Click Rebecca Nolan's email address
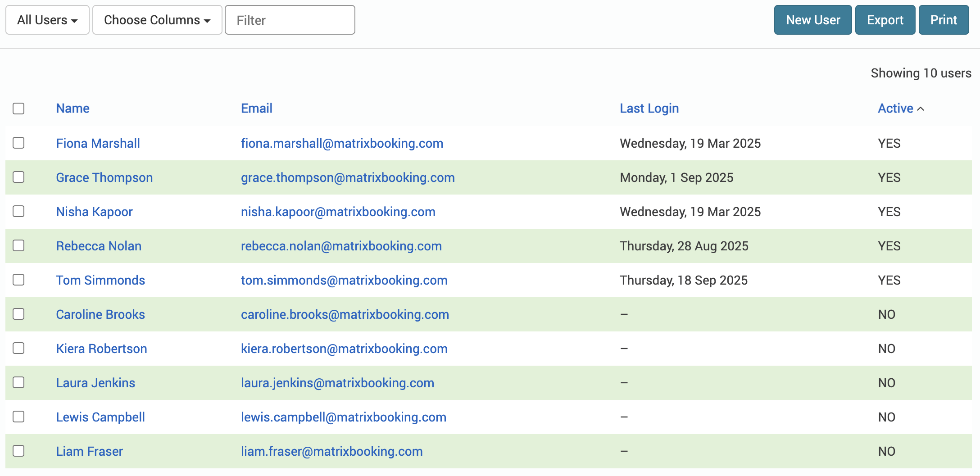This screenshot has width=980, height=476. [x=341, y=246]
